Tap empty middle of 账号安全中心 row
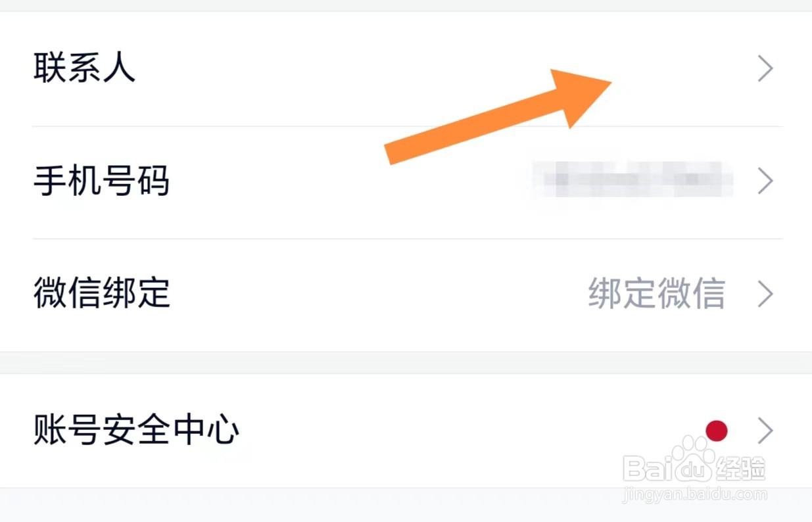 460,431
